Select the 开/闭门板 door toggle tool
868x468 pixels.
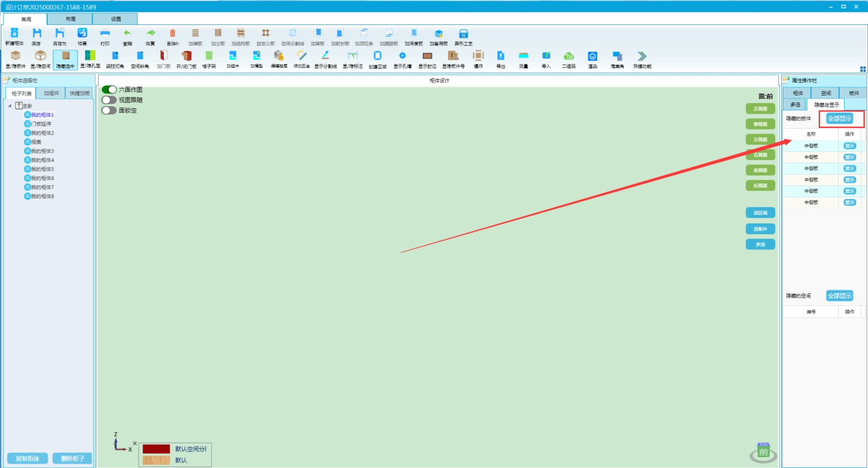coord(186,56)
